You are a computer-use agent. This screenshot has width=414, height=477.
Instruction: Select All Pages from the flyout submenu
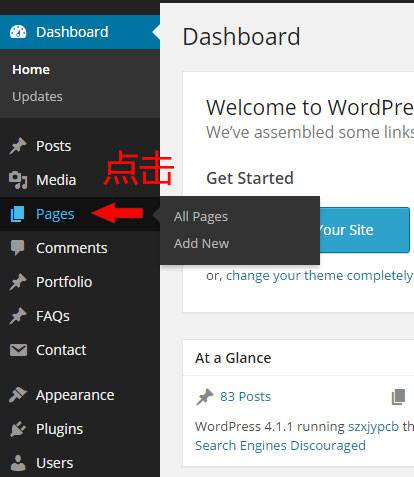tap(201, 217)
